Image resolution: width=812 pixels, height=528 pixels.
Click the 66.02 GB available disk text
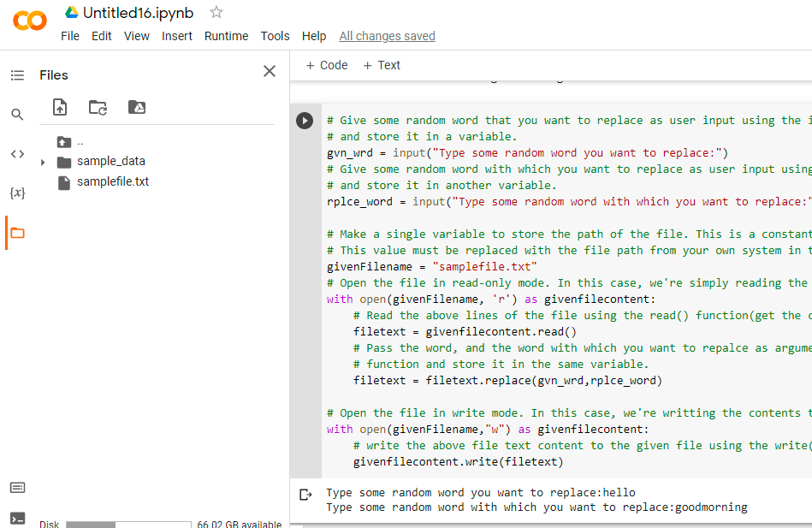(240, 525)
